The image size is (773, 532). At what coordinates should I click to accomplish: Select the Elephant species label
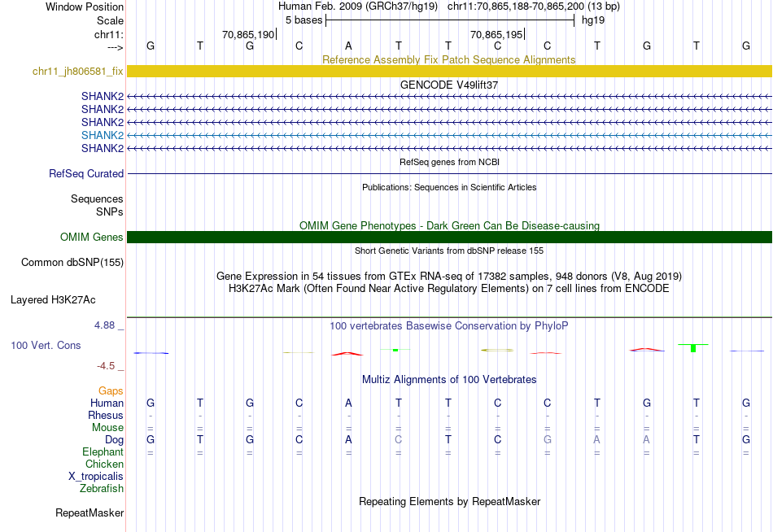point(103,452)
